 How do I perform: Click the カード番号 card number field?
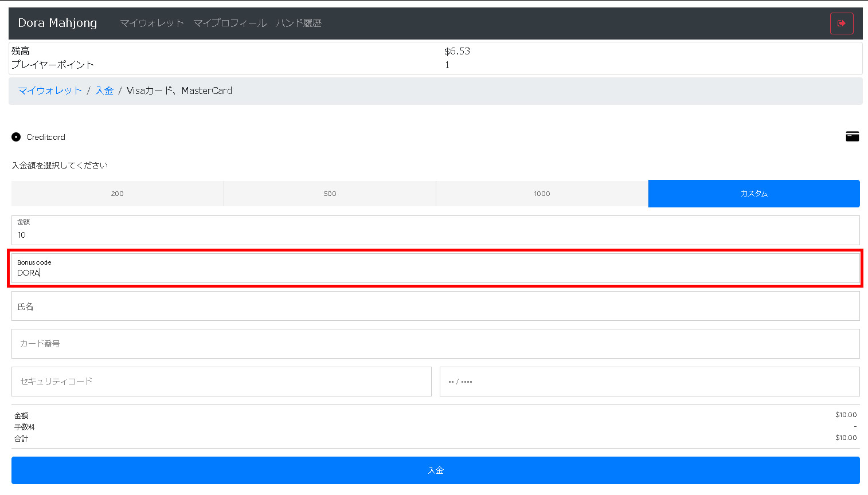click(x=436, y=344)
